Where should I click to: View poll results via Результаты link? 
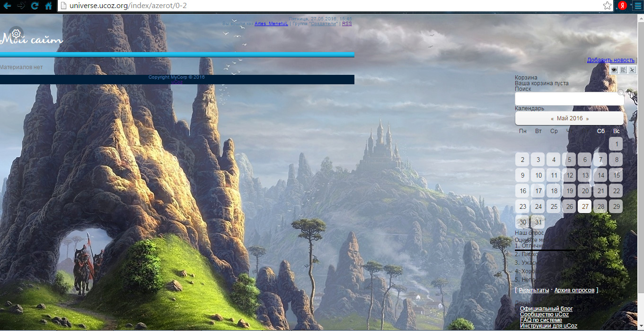pos(534,290)
